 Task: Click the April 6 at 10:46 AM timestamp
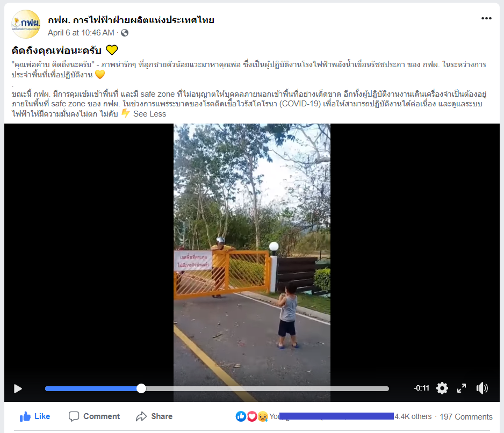click(81, 33)
